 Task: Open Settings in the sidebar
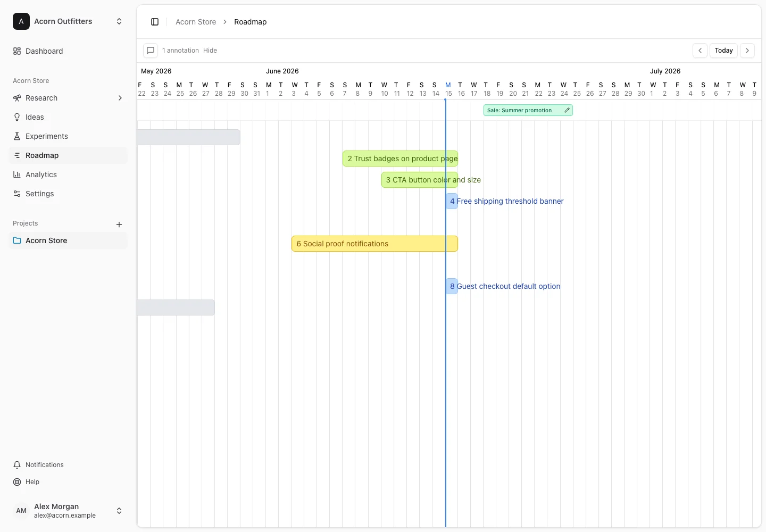[68, 194]
